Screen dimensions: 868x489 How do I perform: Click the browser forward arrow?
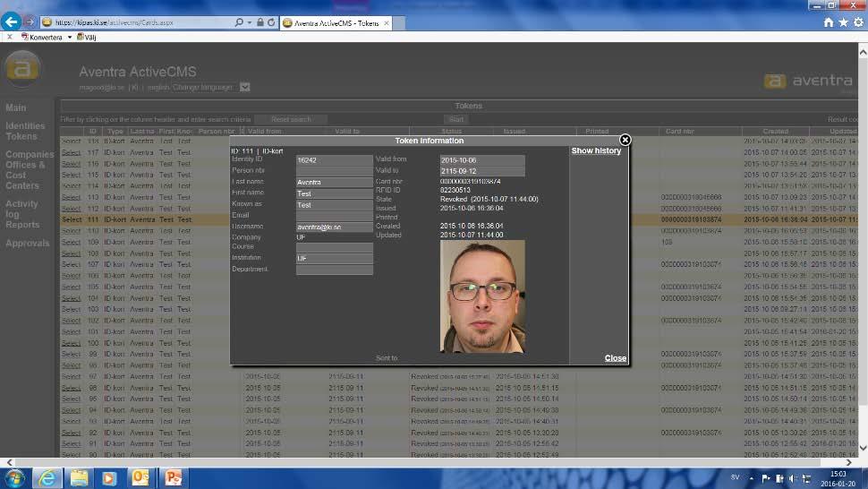pyautogui.click(x=30, y=22)
